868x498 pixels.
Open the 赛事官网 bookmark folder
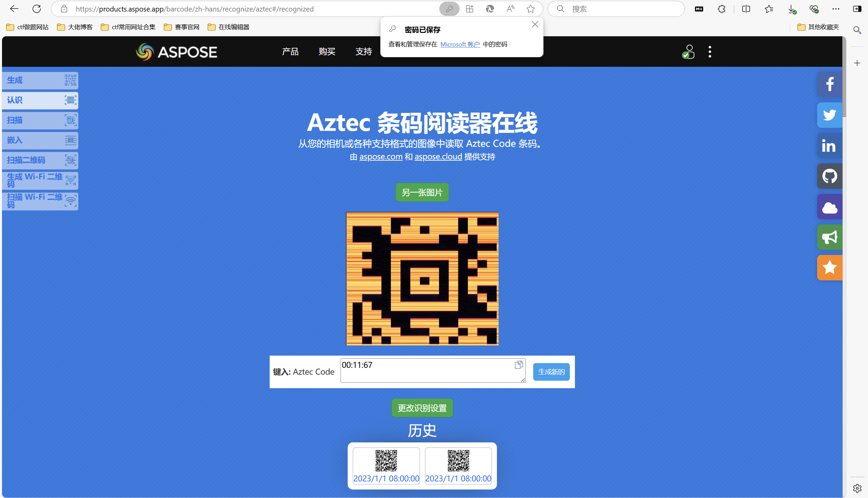tap(182, 27)
